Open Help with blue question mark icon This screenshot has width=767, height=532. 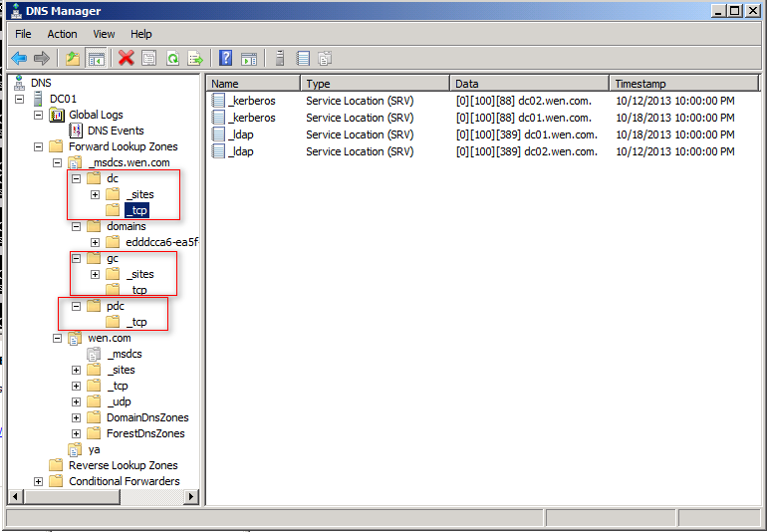[x=225, y=58]
